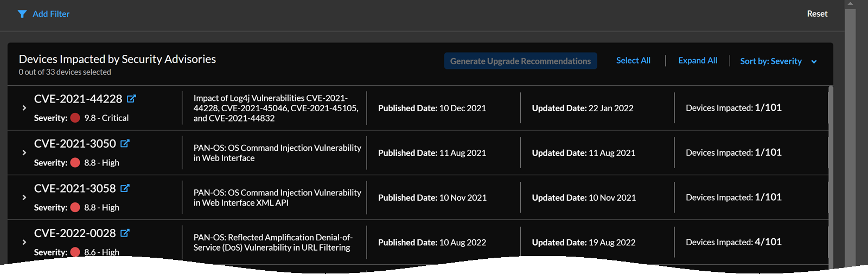Click the advisory list vertical scrollbar
The height and width of the screenshot is (274, 868).
(831, 163)
